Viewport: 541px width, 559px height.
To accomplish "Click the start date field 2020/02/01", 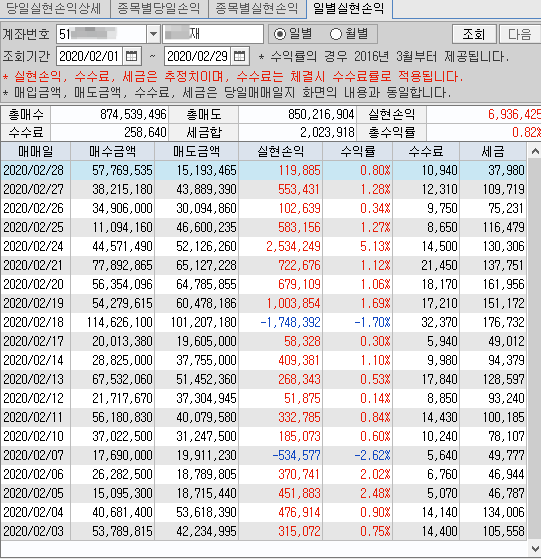I will pos(89,56).
